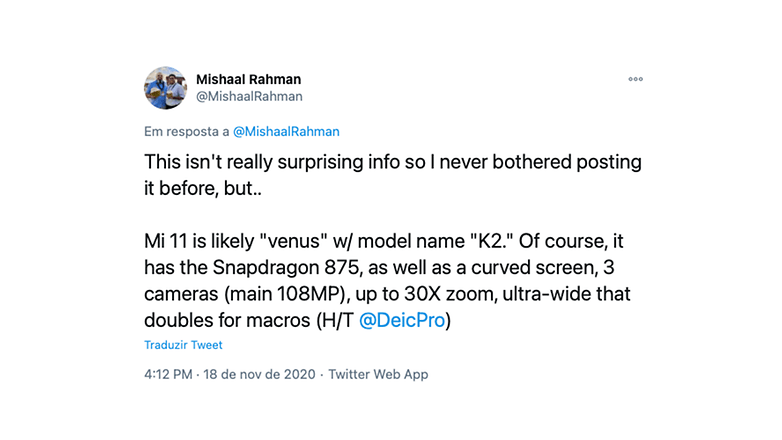
Task: Click the "doubles for macros" text
Action: [227, 320]
